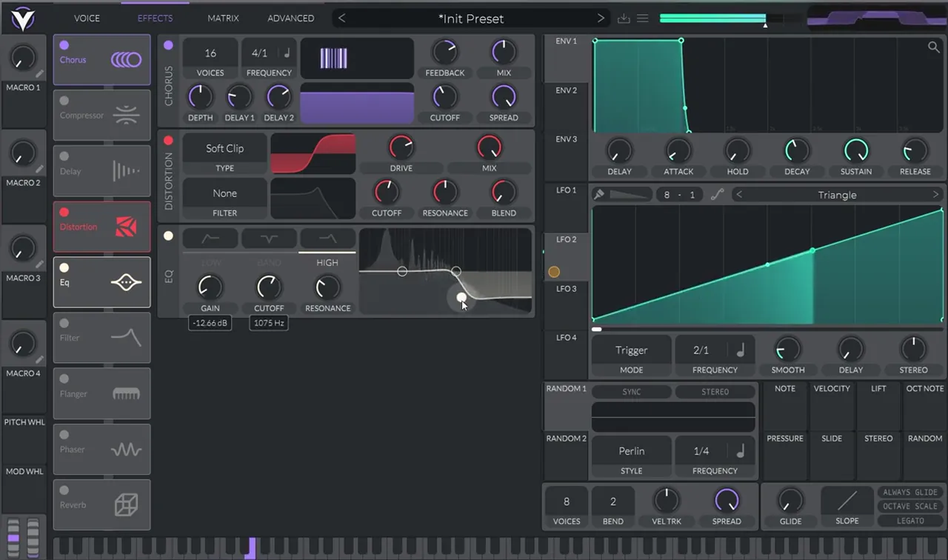Go to next preset with right arrow
948x560 pixels.
(x=601, y=18)
